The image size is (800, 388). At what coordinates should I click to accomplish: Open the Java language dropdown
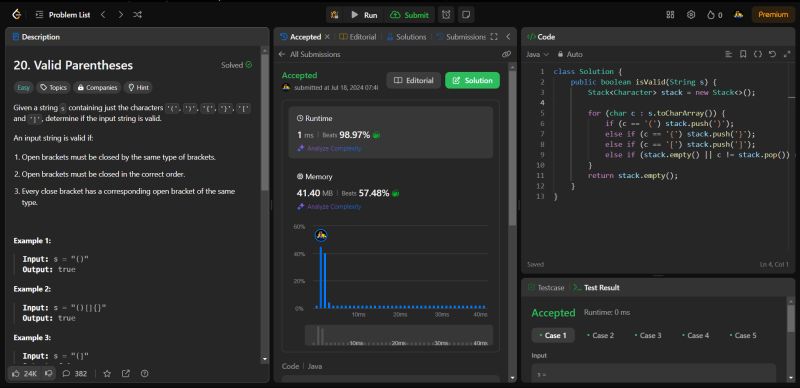537,54
